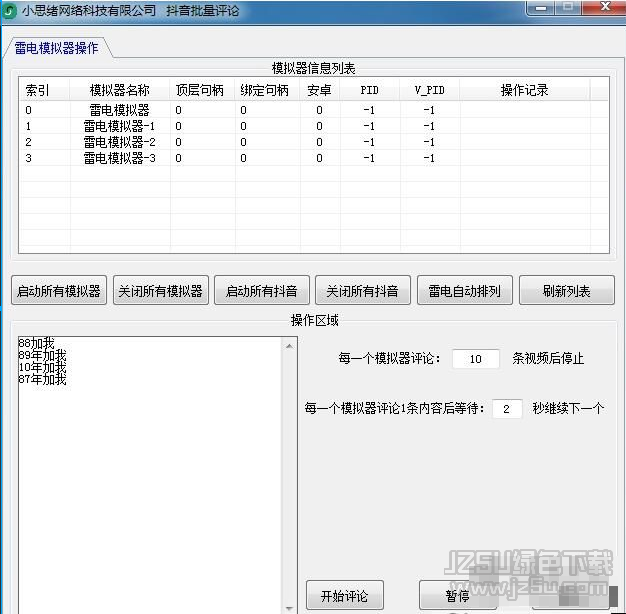The height and width of the screenshot is (614, 626).
Task: Click the comment box scroll down arrow
Action: point(290,608)
